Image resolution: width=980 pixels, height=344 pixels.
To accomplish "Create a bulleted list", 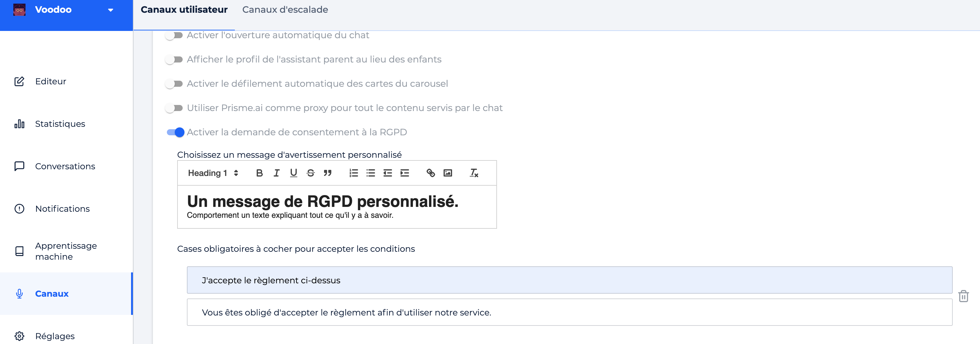I will click(x=370, y=173).
